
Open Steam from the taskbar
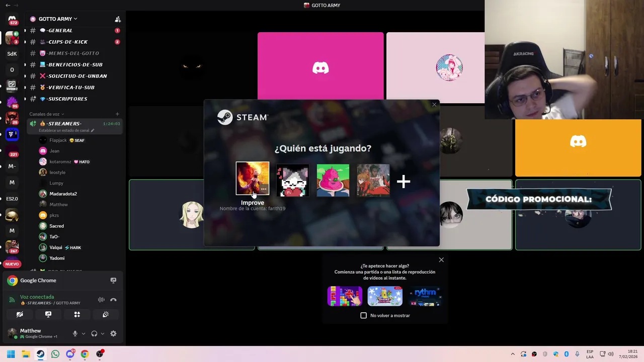point(40,354)
